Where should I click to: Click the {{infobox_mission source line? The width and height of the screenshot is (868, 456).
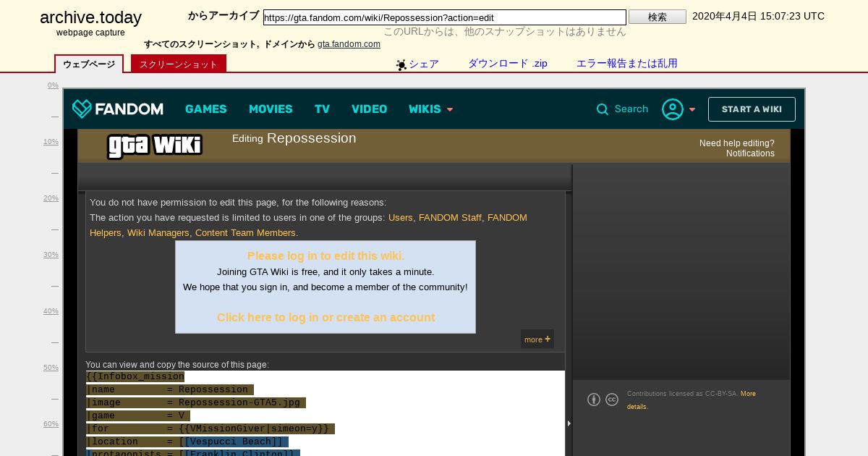[x=135, y=376]
